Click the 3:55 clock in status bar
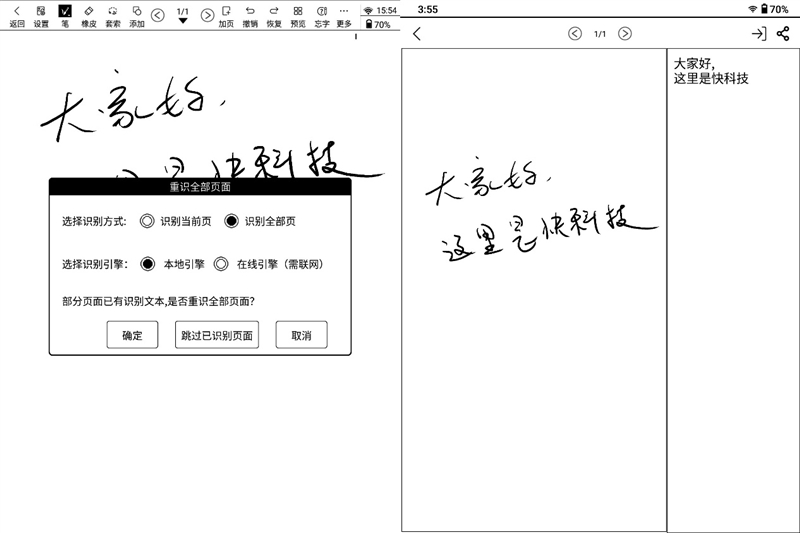The image size is (800, 533). 428,9
